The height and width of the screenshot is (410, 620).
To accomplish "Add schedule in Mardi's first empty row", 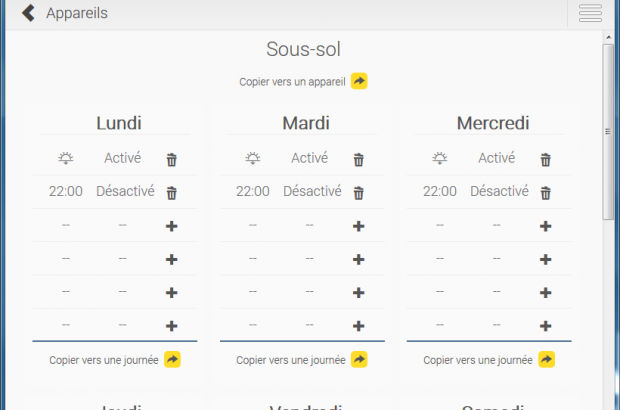I will tap(359, 226).
